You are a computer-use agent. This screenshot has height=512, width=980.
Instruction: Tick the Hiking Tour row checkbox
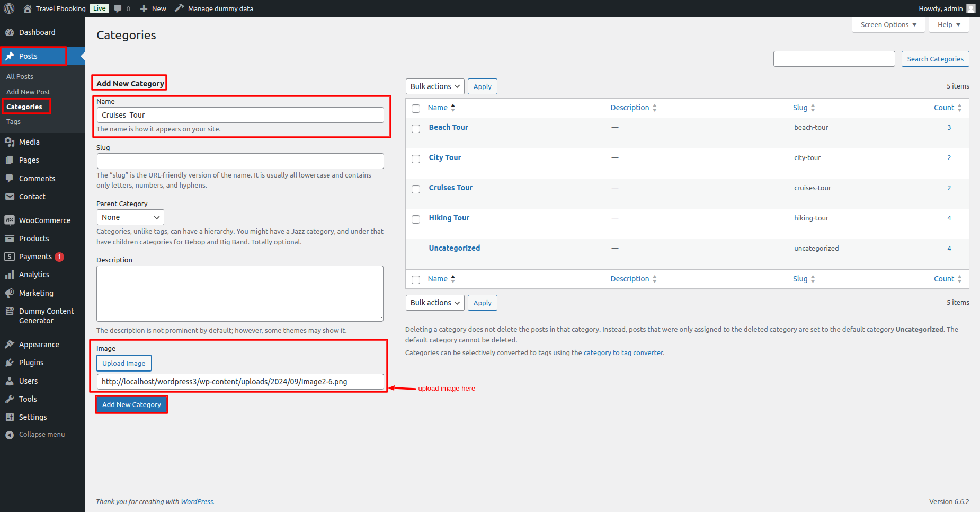click(416, 219)
